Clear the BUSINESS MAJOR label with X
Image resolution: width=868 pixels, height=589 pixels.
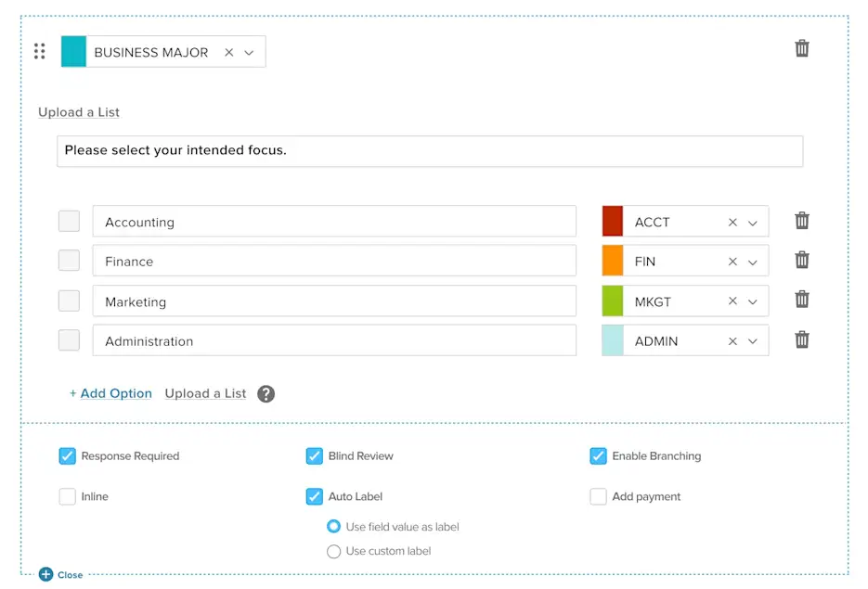pos(228,52)
